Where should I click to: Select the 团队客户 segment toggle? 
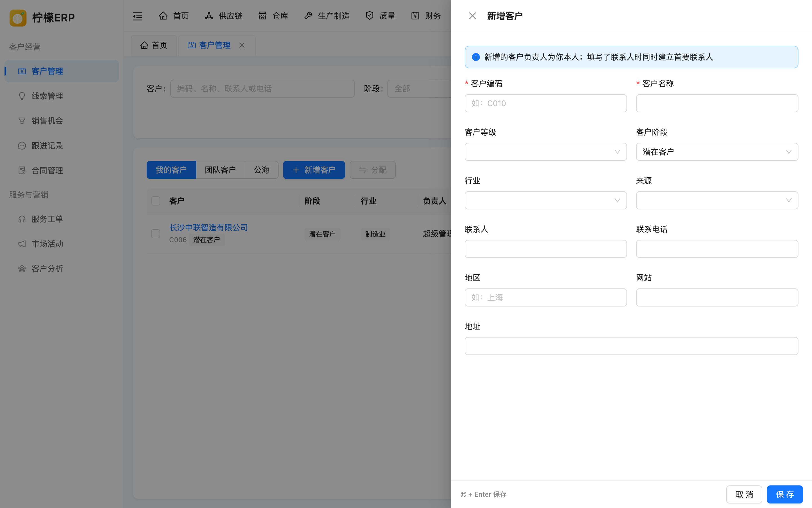pos(220,170)
